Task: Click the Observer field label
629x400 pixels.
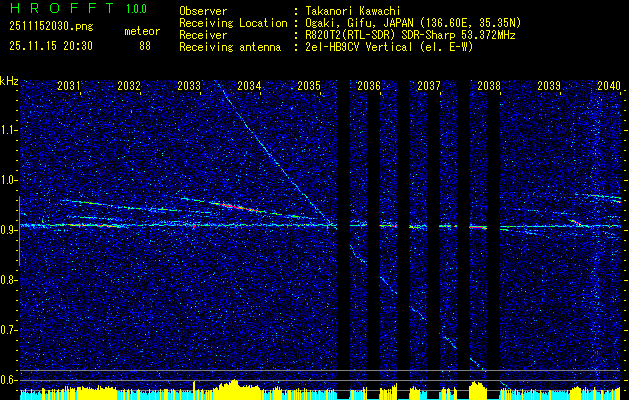Action: point(203,11)
